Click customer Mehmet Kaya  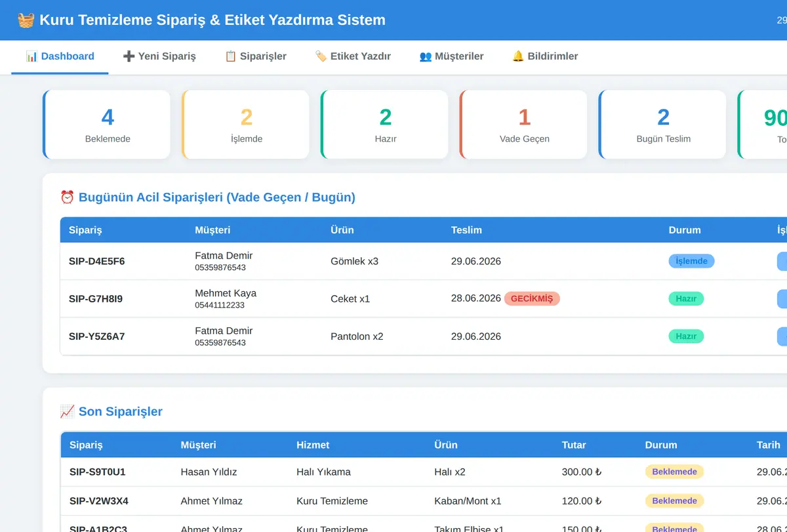click(x=226, y=293)
